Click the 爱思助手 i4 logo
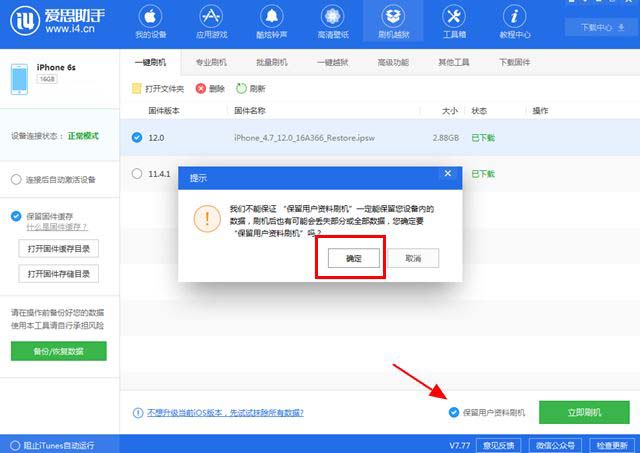The height and width of the screenshot is (453, 640). [57, 20]
